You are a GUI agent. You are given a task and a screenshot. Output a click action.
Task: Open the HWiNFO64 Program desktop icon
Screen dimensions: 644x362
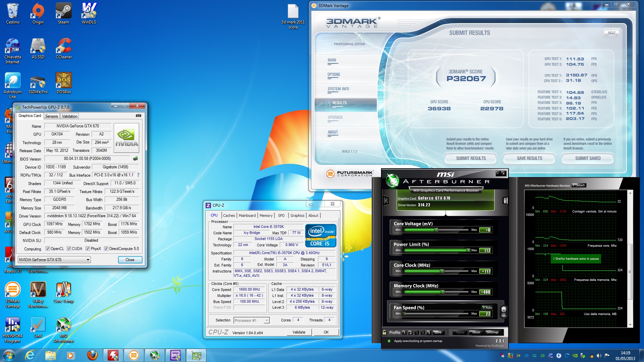(x=12, y=329)
